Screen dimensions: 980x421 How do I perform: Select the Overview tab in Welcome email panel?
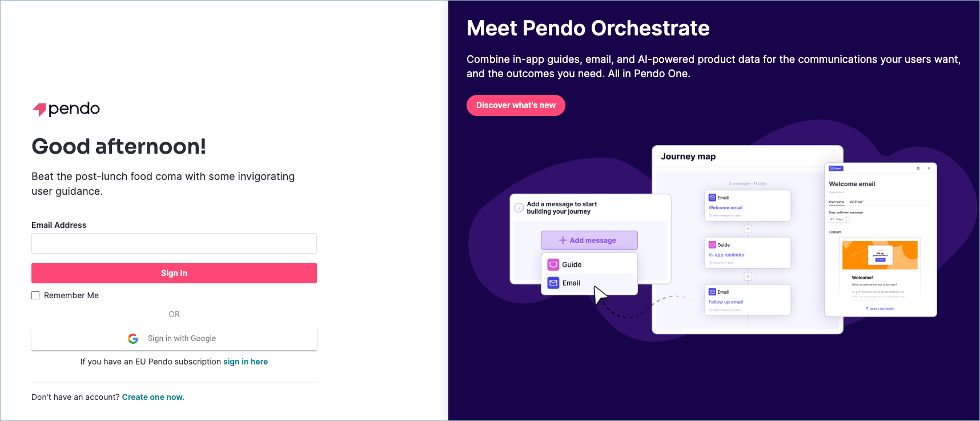pos(836,202)
